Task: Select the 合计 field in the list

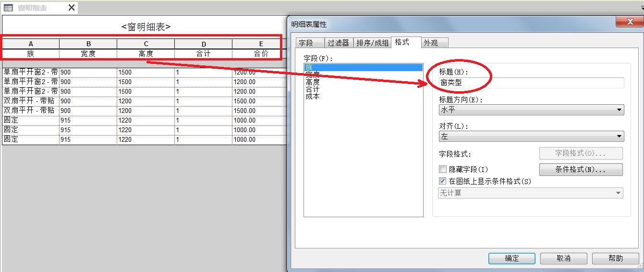Action: point(313,89)
